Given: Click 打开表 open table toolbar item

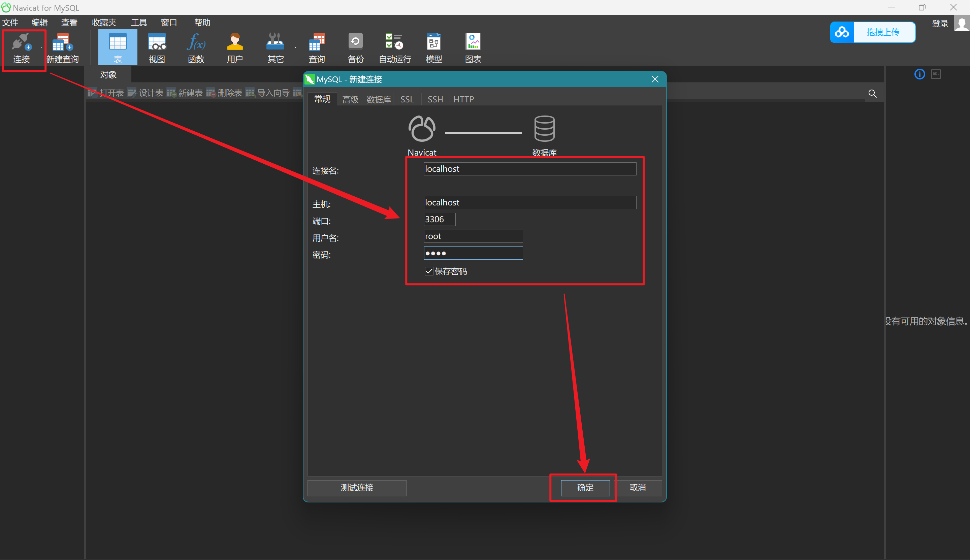Looking at the screenshot, I should (106, 93).
